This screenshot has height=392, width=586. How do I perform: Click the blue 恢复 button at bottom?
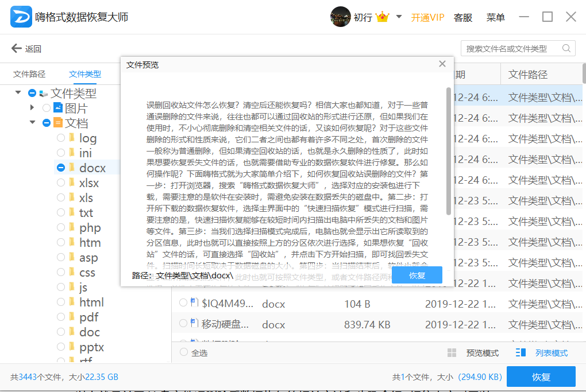[541, 377]
